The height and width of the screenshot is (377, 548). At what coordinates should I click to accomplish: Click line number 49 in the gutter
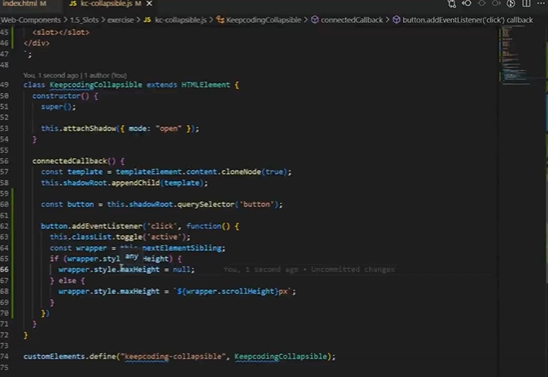[x=4, y=85]
